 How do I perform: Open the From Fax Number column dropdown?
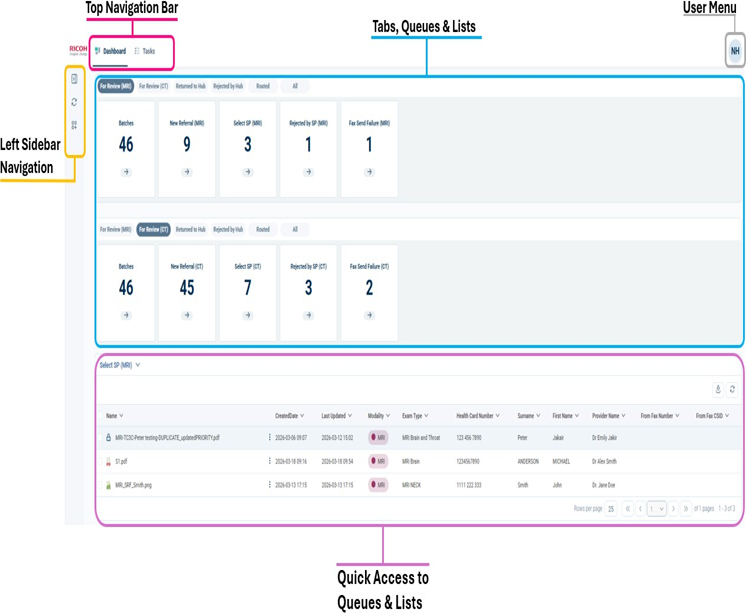point(677,416)
